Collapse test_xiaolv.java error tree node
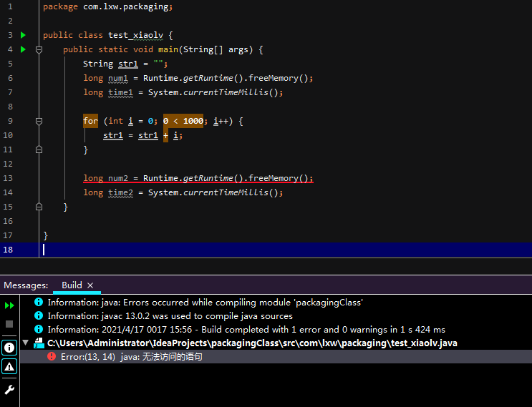The width and height of the screenshot is (532, 407). (x=26, y=343)
